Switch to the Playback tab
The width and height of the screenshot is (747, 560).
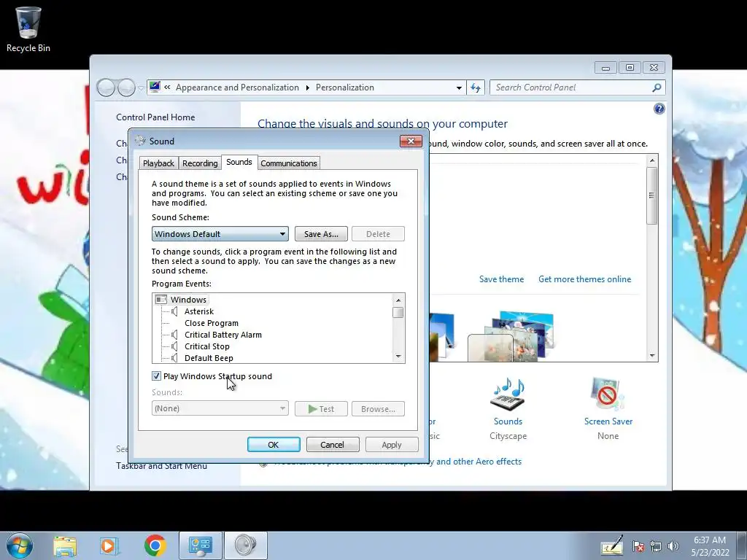158,163
